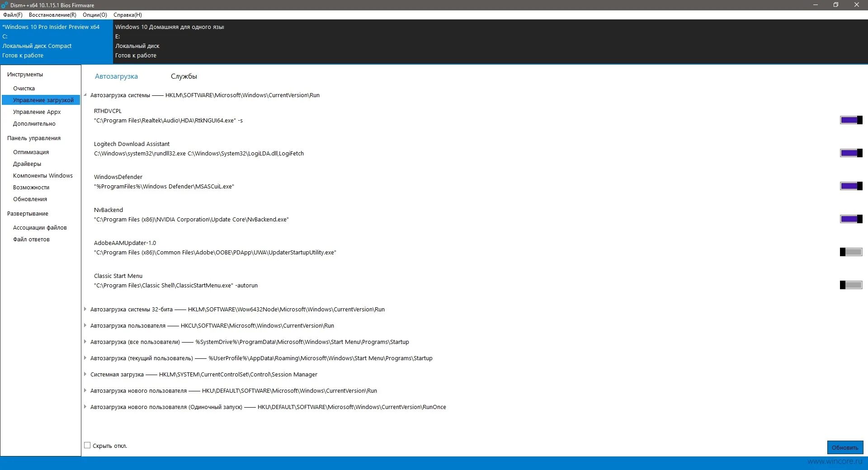
Task: Open 'Управление Appx' in sidebar
Action: [37, 112]
